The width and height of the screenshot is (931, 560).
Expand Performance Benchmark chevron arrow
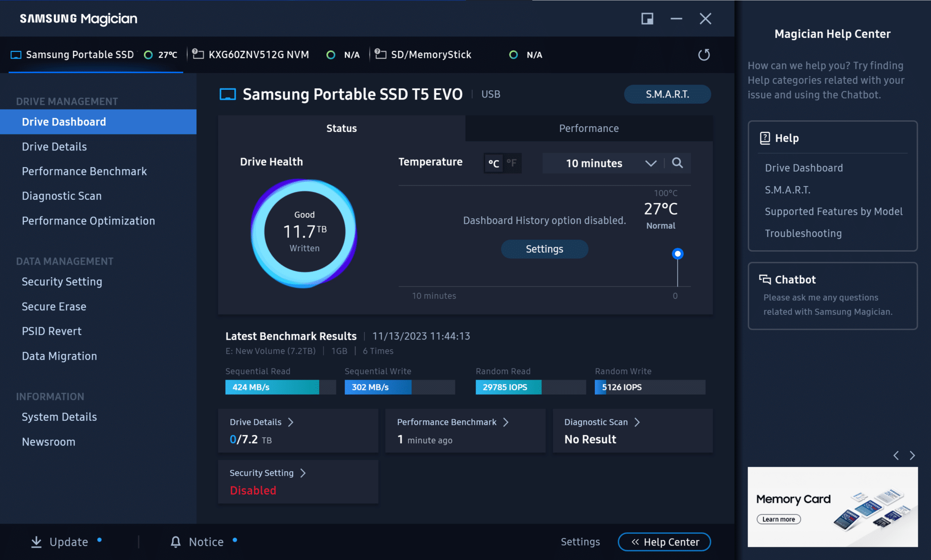pyautogui.click(x=506, y=422)
